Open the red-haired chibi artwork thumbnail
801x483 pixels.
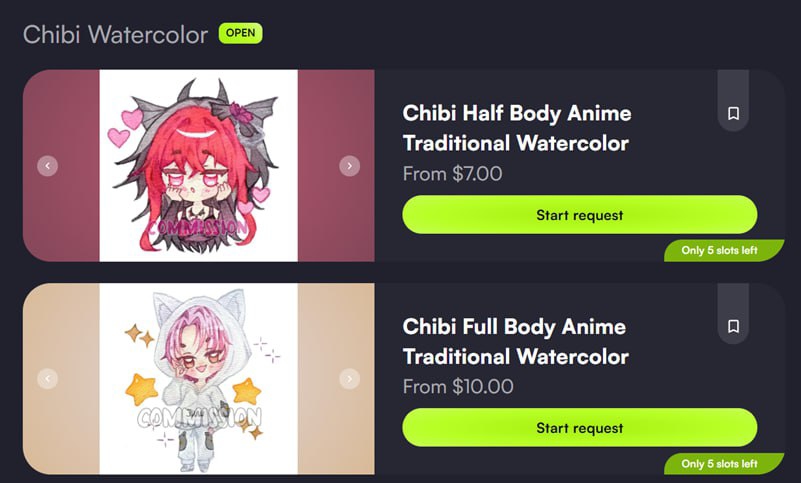pos(198,166)
